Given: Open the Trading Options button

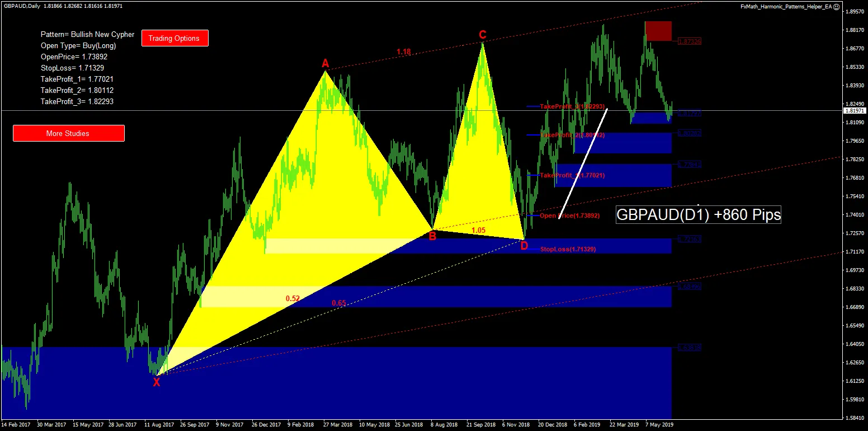Looking at the screenshot, I should tap(175, 38).
